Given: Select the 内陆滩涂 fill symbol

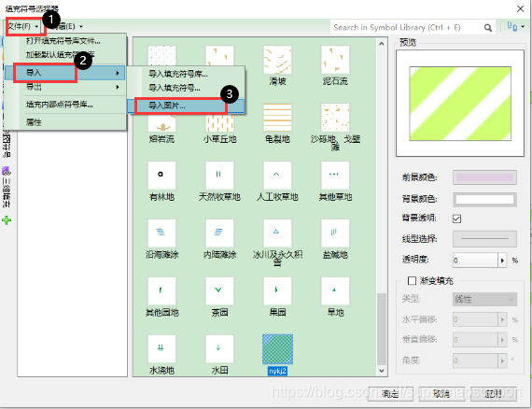Looking at the screenshot, I should 219,239.
